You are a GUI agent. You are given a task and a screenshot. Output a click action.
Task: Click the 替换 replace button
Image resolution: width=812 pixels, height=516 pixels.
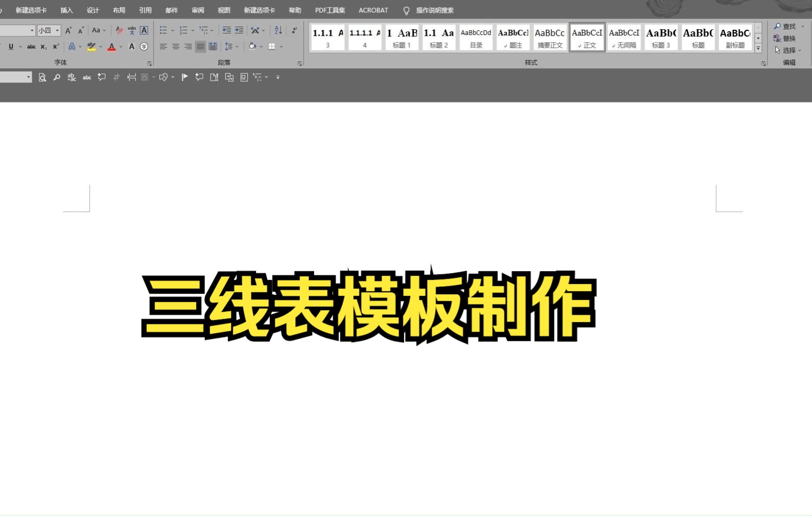coord(785,39)
